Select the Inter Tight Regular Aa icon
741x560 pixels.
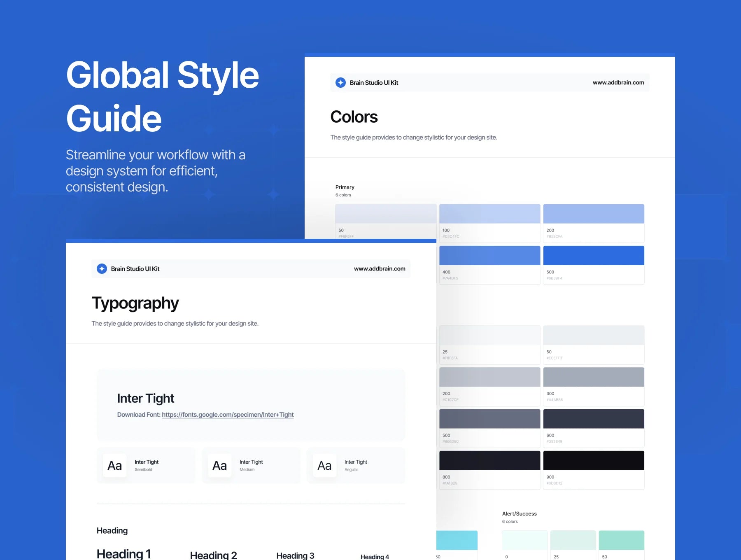pos(324,465)
